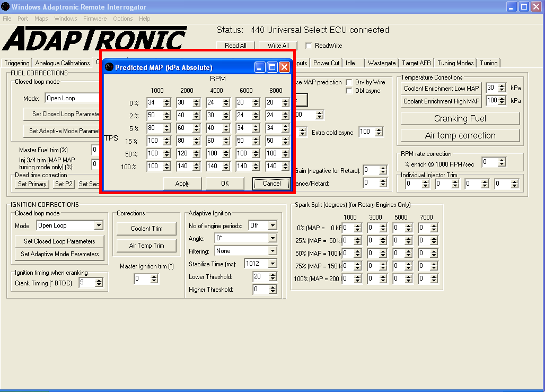
Task: Click the Adaptronic app title bar icon
Action: [x=5, y=7]
